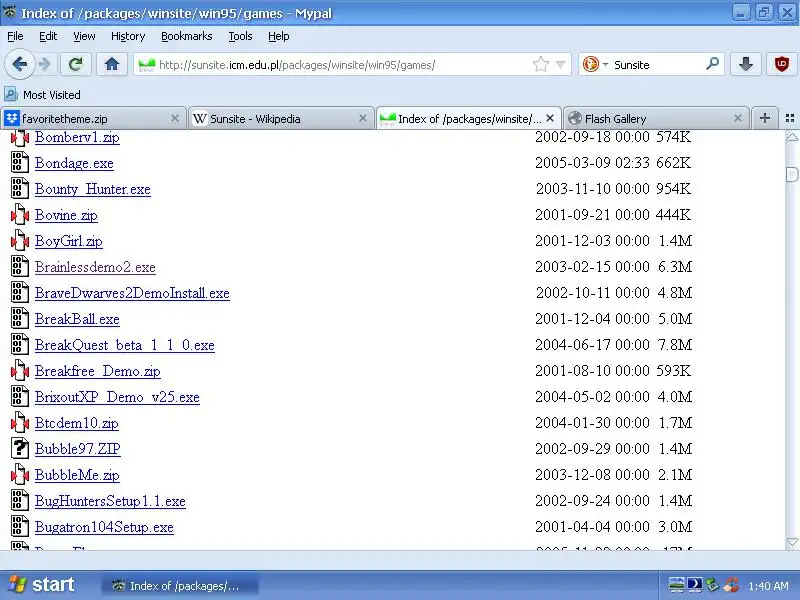Open the Bondage.exe link
The height and width of the screenshot is (600, 800).
[x=74, y=163]
